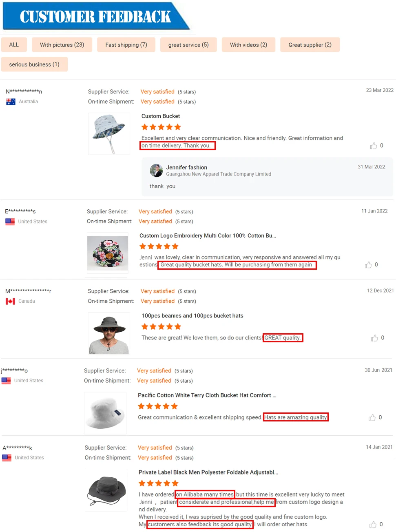View the floral bucket hat photo
The image size is (396, 532).
[x=108, y=253]
